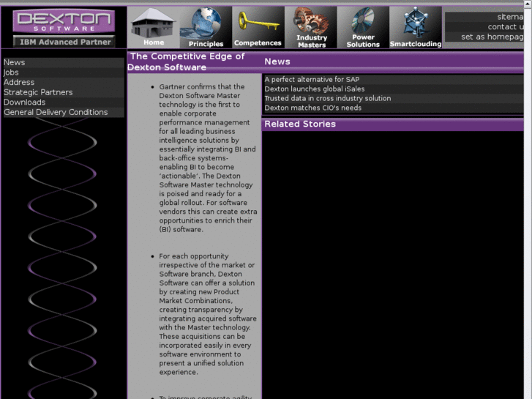Open Smartclouding via the molecule icon
The image size is (532, 399).
pyautogui.click(x=416, y=27)
